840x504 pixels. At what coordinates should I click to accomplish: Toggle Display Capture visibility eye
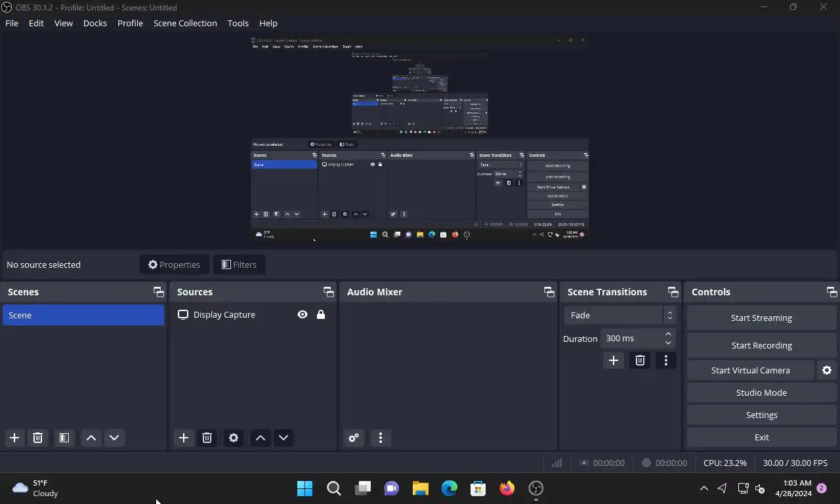click(x=303, y=314)
